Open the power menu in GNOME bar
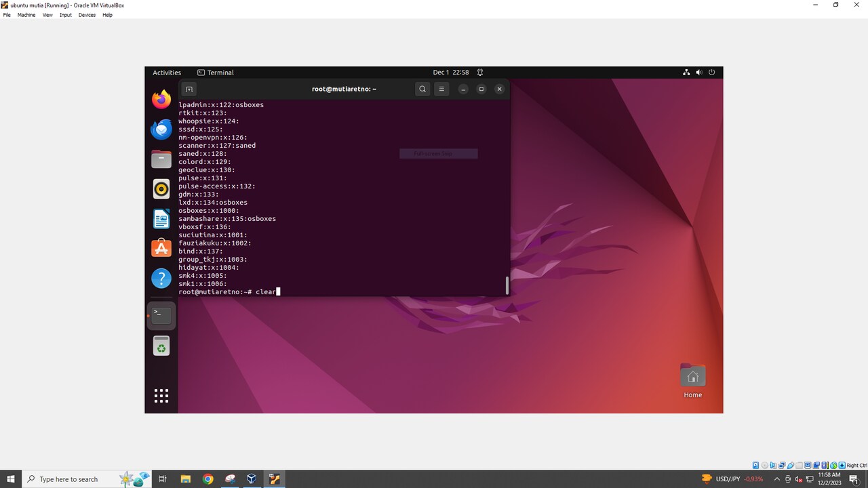 coord(711,73)
